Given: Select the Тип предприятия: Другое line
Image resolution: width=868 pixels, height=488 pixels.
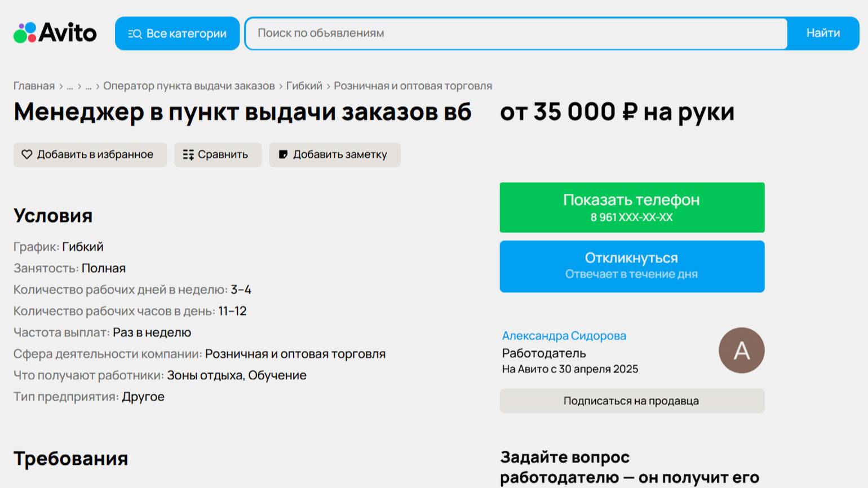Looking at the screenshot, I should click(x=89, y=397).
